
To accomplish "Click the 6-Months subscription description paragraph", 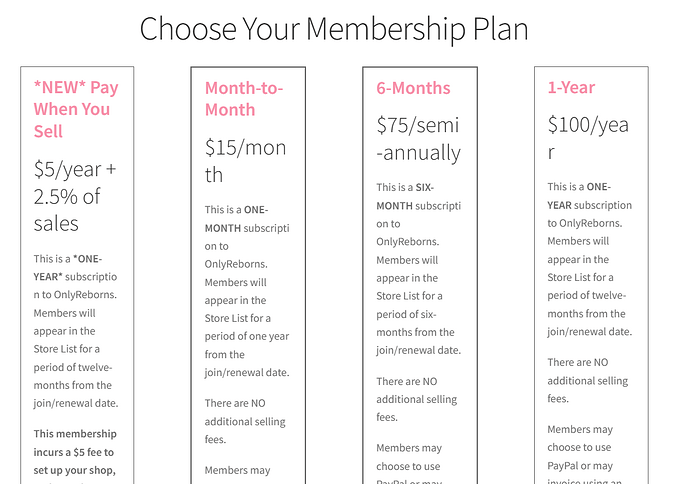I will (418, 269).
